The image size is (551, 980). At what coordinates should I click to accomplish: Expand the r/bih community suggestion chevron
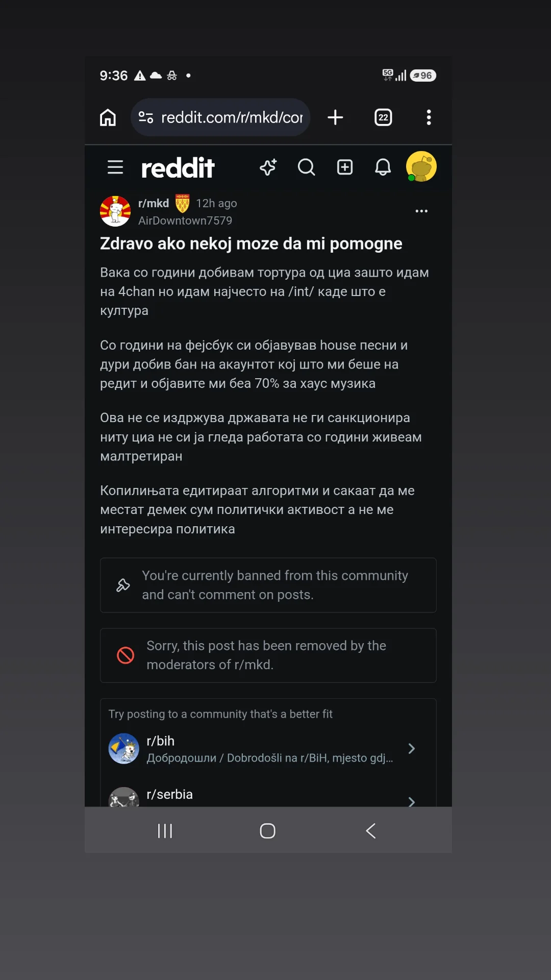[x=412, y=749]
